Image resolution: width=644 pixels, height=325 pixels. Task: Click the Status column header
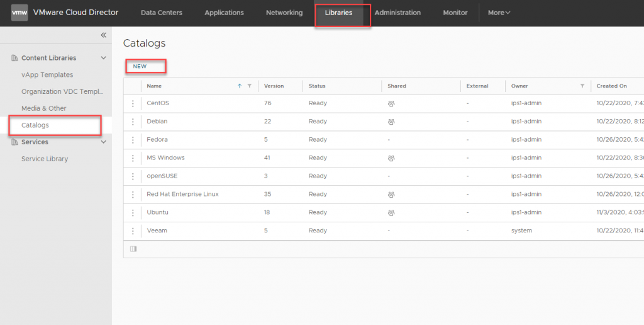[x=317, y=86]
